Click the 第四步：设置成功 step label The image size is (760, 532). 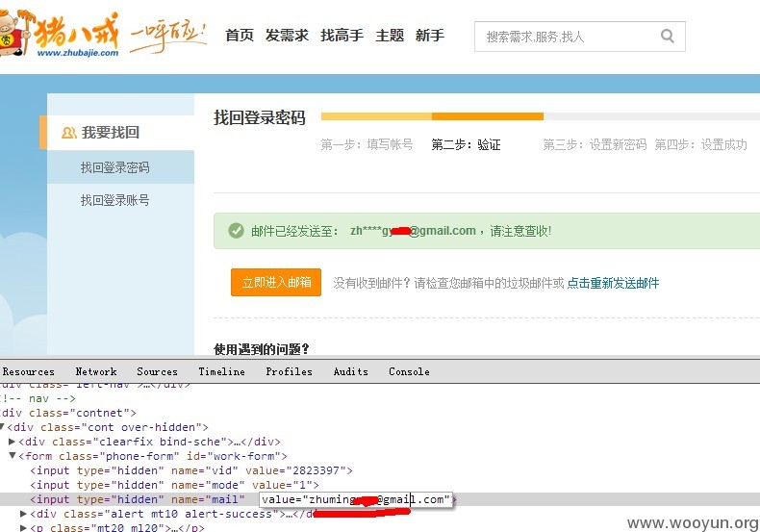coord(701,144)
